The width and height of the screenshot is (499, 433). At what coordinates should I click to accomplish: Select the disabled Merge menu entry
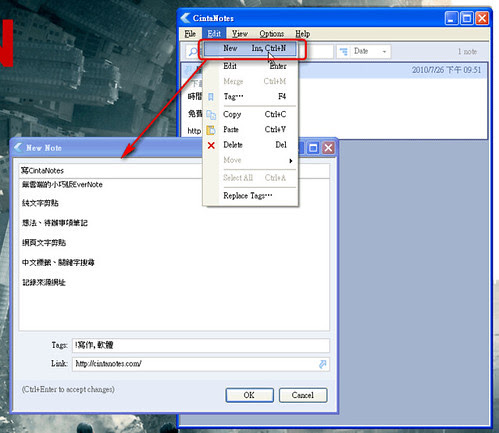pos(250,81)
